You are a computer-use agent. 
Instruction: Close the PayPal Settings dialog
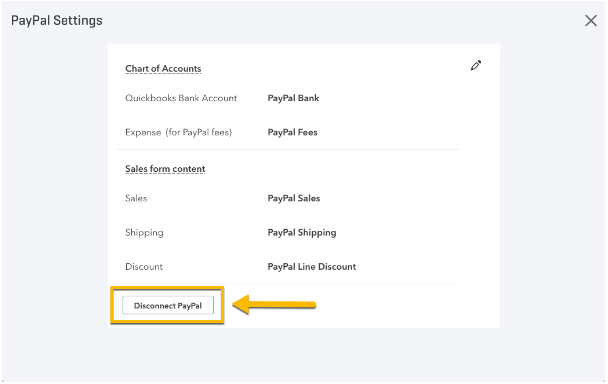[x=591, y=21]
